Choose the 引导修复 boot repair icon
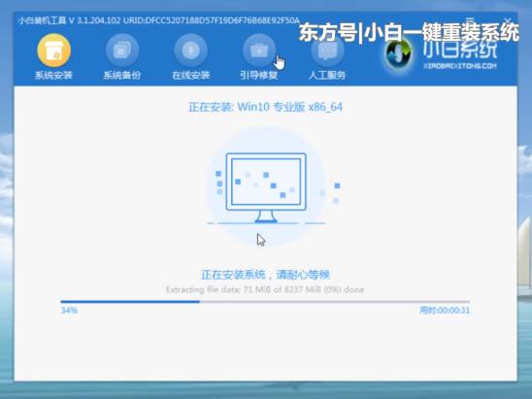The image size is (532, 399). (x=259, y=50)
